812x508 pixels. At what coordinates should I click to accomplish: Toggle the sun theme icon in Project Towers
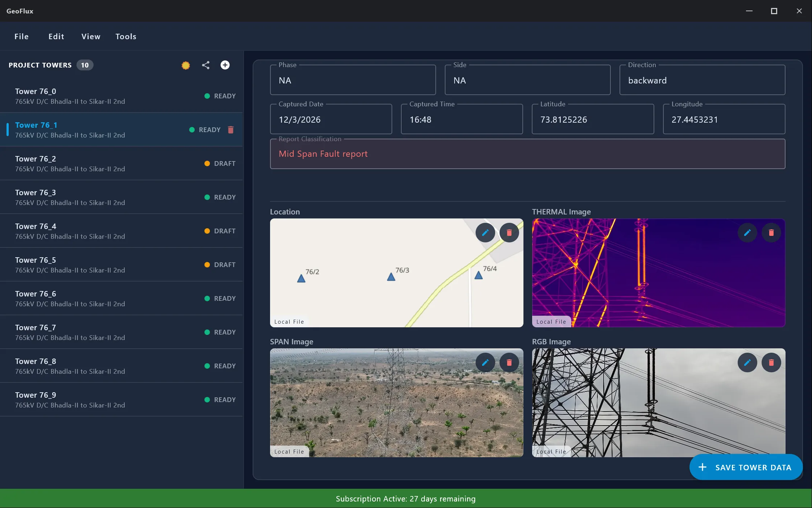click(186, 65)
